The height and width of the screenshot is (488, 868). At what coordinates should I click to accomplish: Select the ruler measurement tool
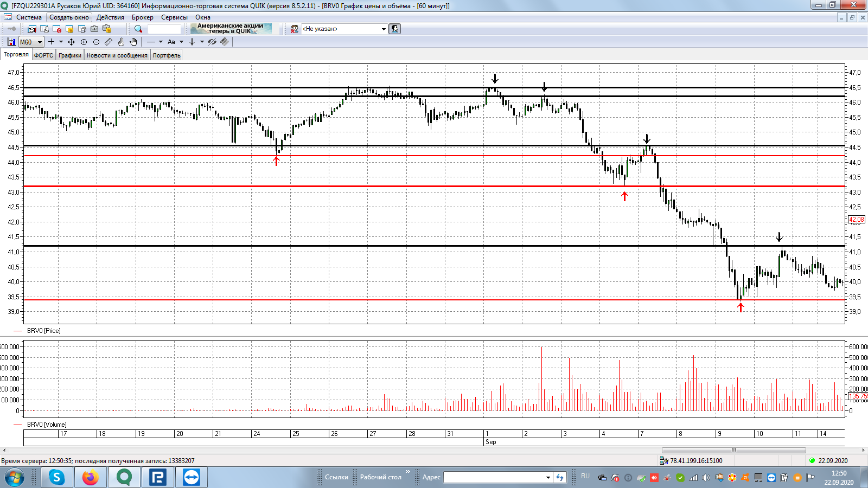[x=108, y=42]
